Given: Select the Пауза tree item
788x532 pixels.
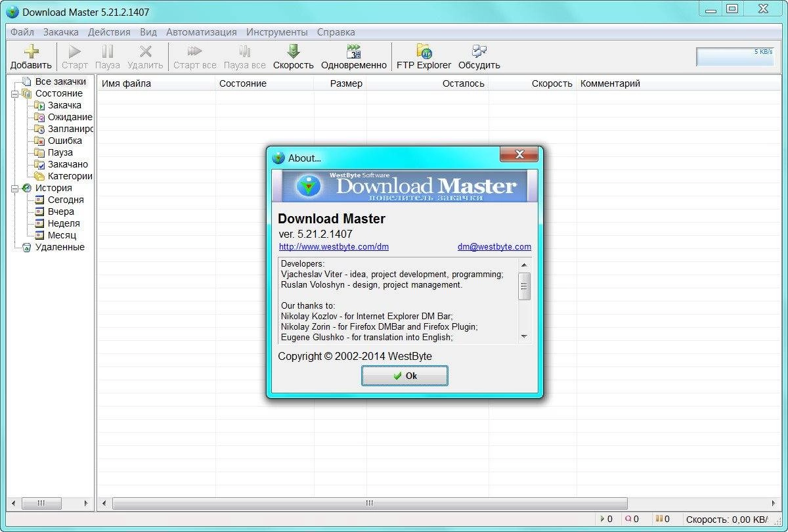Looking at the screenshot, I should coord(60,152).
